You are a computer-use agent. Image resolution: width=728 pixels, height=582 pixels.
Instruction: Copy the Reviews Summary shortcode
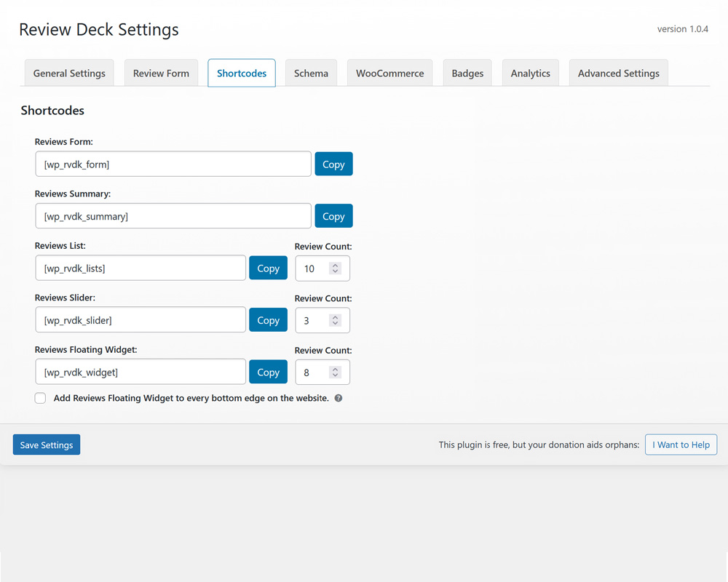pyautogui.click(x=333, y=215)
